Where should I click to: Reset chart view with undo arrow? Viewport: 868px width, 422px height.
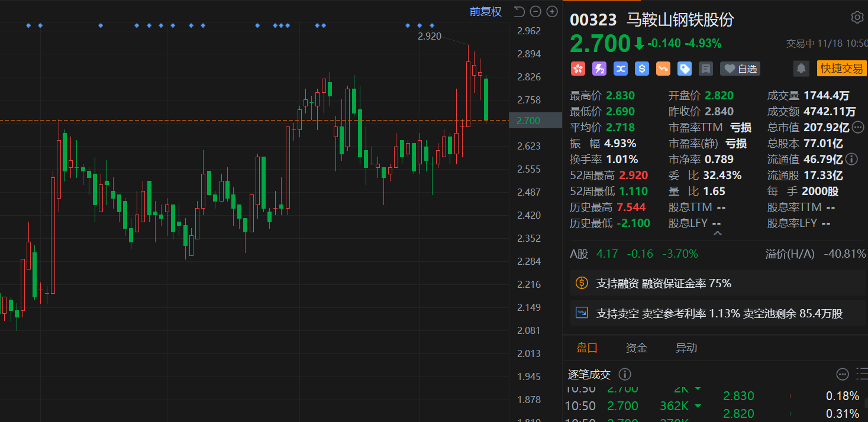tap(519, 11)
